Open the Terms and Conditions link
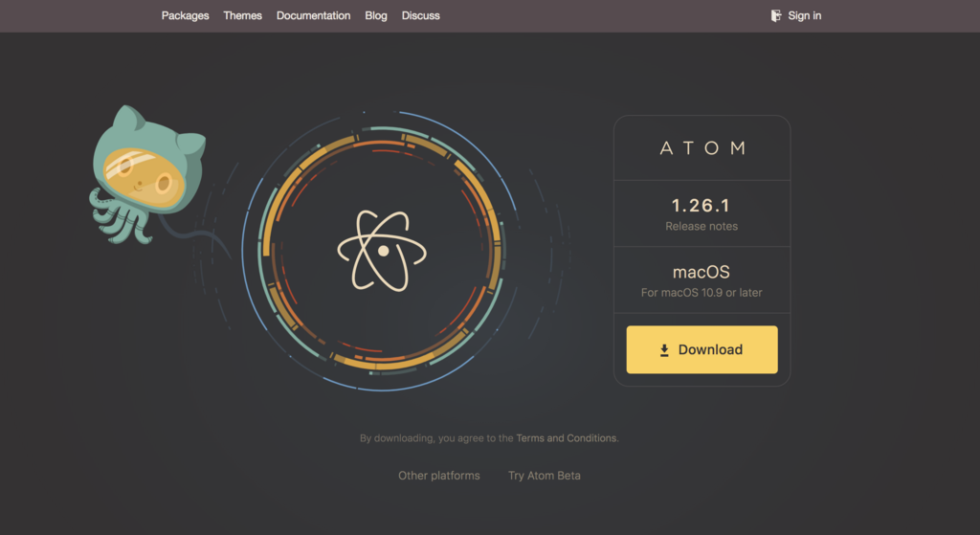Image resolution: width=980 pixels, height=535 pixels. point(567,438)
